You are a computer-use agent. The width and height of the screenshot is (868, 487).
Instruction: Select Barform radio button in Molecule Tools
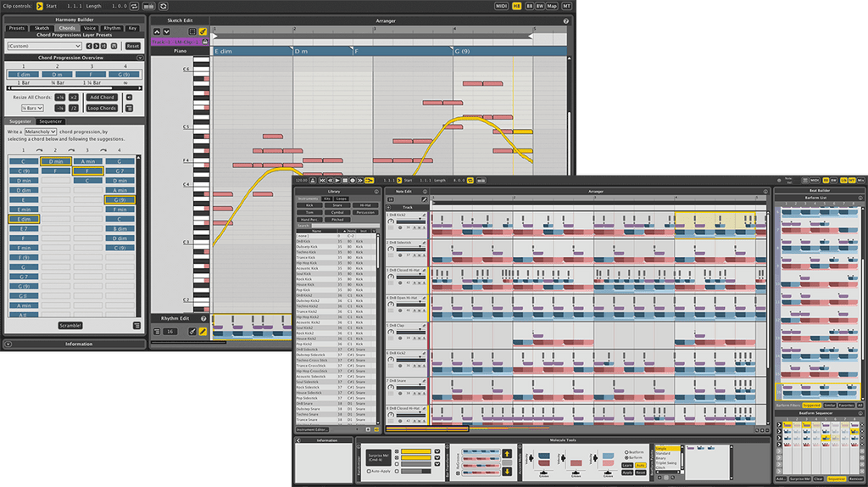click(x=626, y=457)
